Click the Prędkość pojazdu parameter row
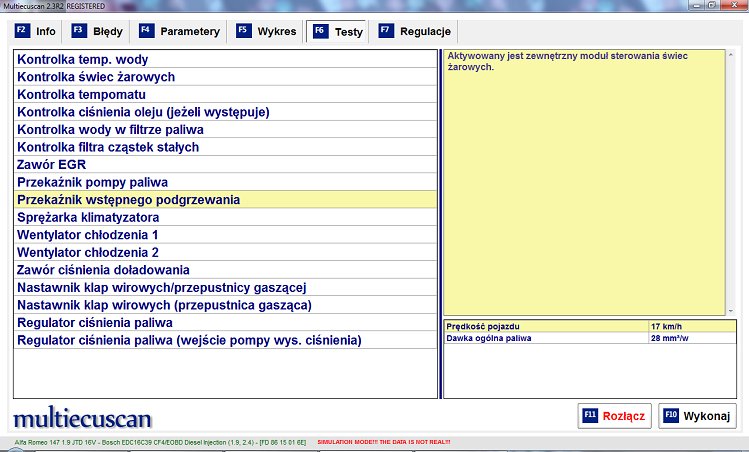 (x=590, y=326)
